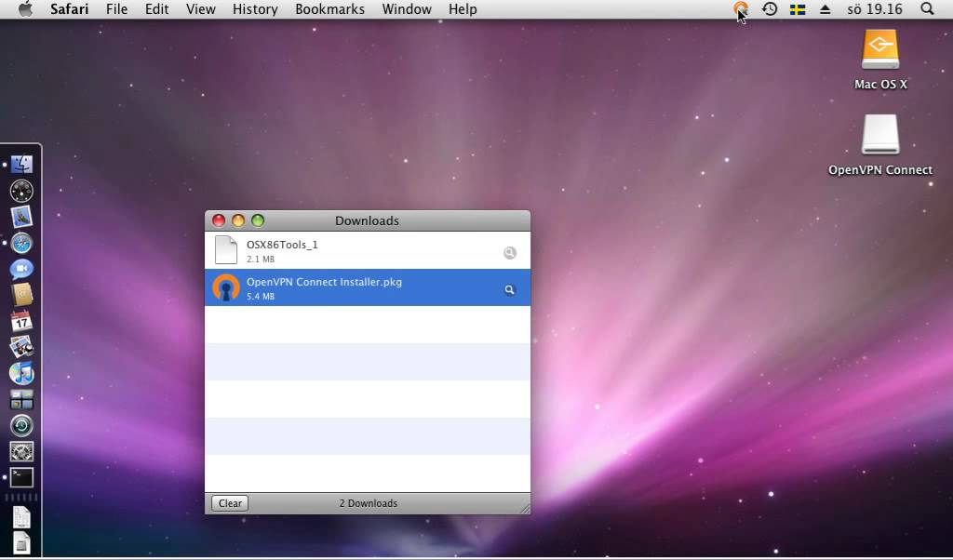Click the 2.1 MB size text
Image resolution: width=953 pixels, height=560 pixels.
point(261,260)
